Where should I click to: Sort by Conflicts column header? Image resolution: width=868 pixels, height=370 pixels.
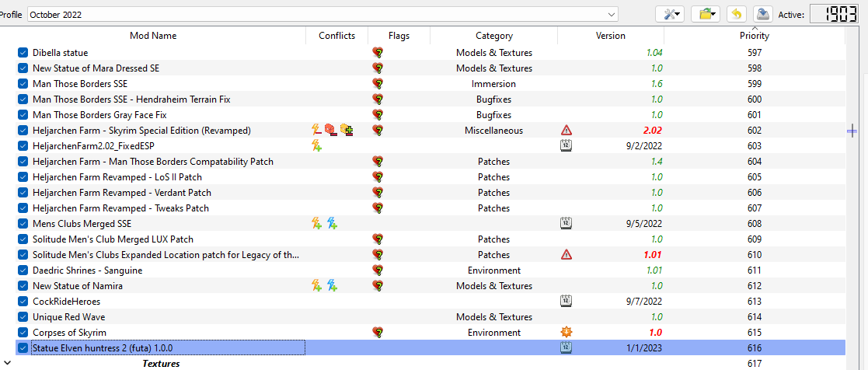[336, 36]
